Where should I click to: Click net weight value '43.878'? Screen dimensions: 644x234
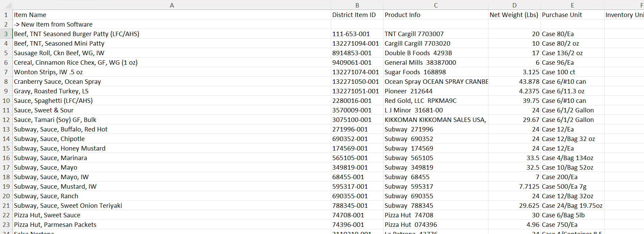(x=514, y=81)
